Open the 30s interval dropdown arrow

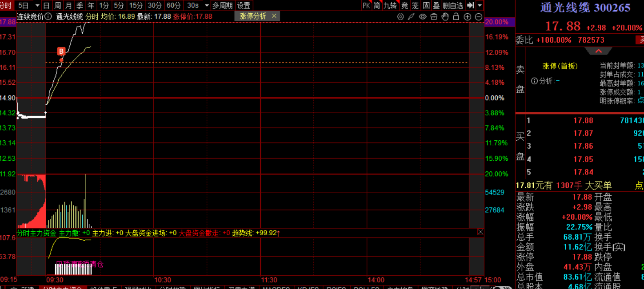point(206,5)
